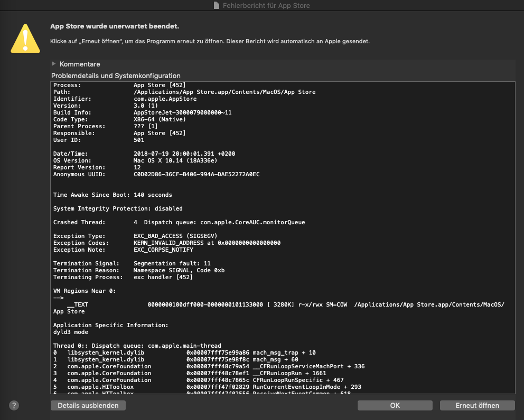The height and width of the screenshot is (420, 524).
Task: Click Responsible value 'App Store [452]'
Action: pyautogui.click(x=160, y=133)
